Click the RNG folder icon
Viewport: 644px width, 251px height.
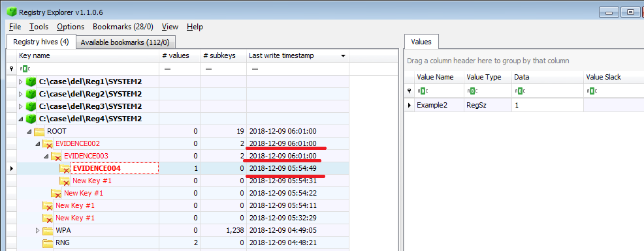tap(48, 243)
